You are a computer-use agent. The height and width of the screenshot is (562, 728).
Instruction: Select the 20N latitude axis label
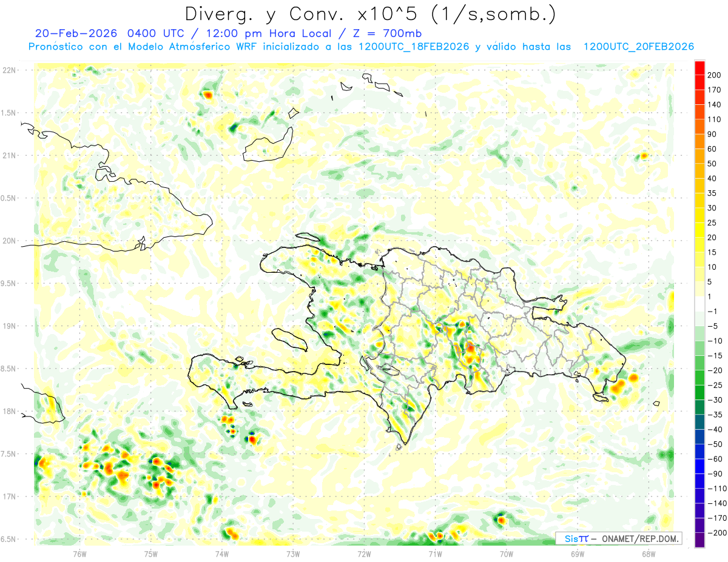pyautogui.click(x=9, y=241)
